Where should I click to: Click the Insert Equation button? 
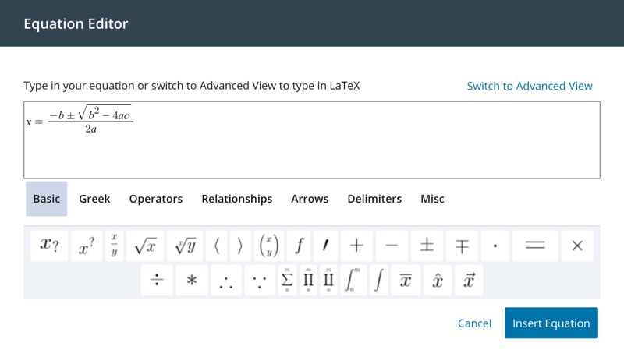pyautogui.click(x=551, y=323)
